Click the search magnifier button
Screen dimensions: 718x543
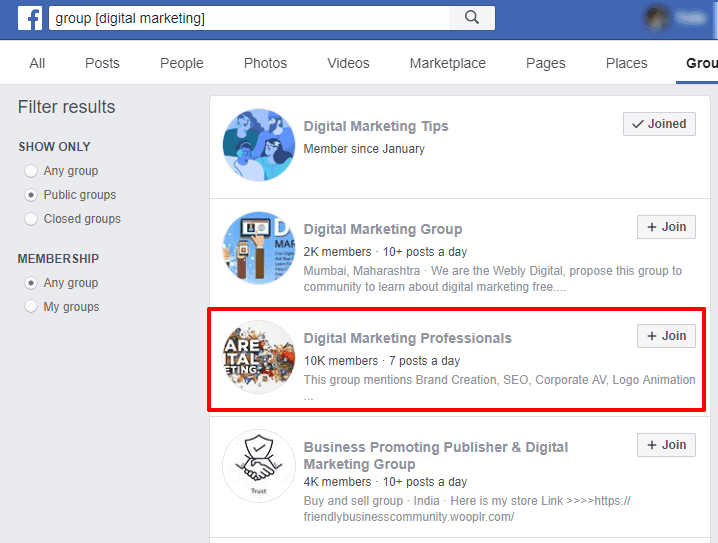click(x=471, y=18)
